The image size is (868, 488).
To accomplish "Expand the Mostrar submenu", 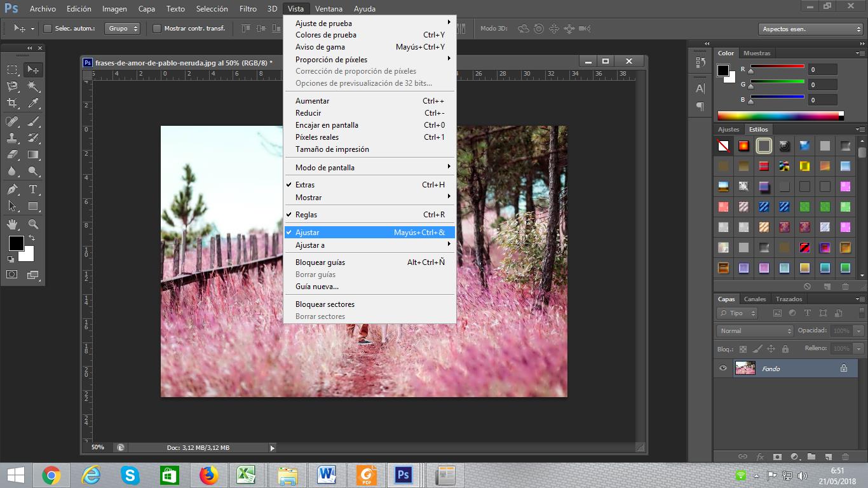I will [x=369, y=197].
